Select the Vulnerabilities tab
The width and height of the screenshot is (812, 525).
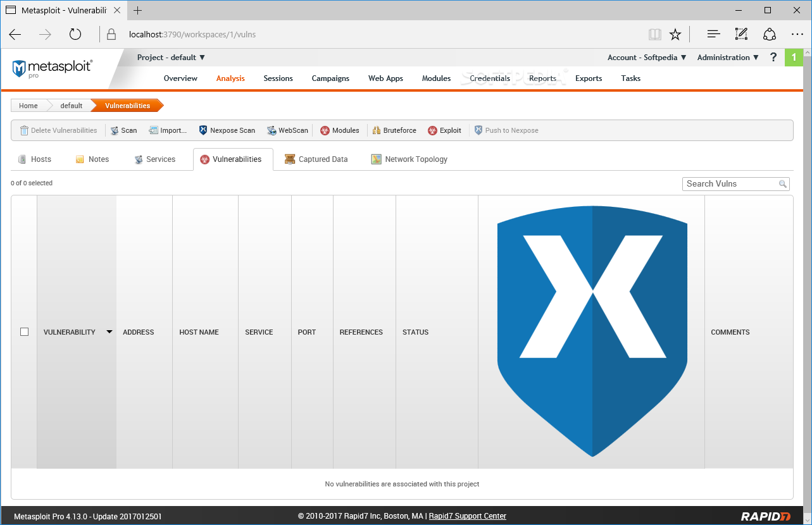tap(233, 159)
